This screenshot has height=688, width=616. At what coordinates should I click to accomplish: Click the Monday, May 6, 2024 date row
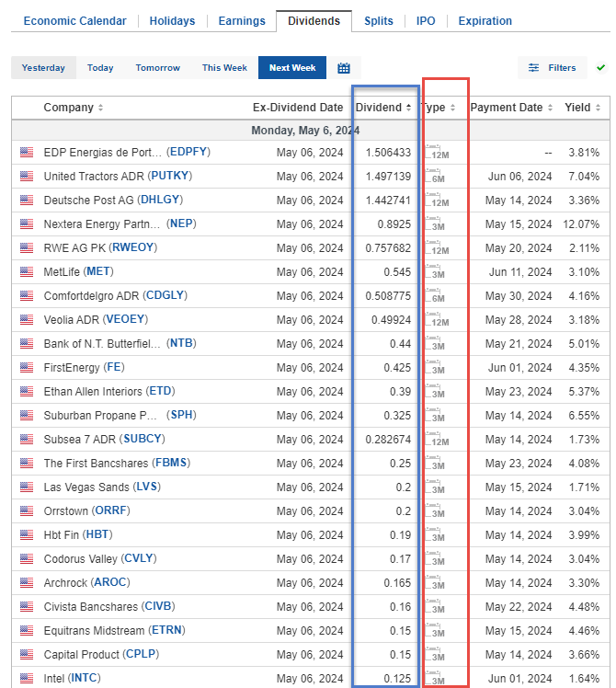point(311,131)
